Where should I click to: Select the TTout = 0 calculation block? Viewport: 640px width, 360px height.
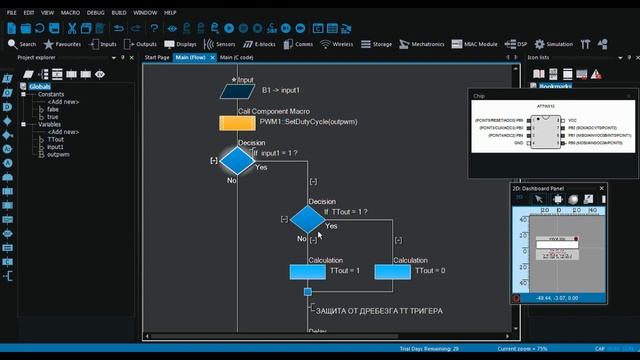pyautogui.click(x=393, y=272)
